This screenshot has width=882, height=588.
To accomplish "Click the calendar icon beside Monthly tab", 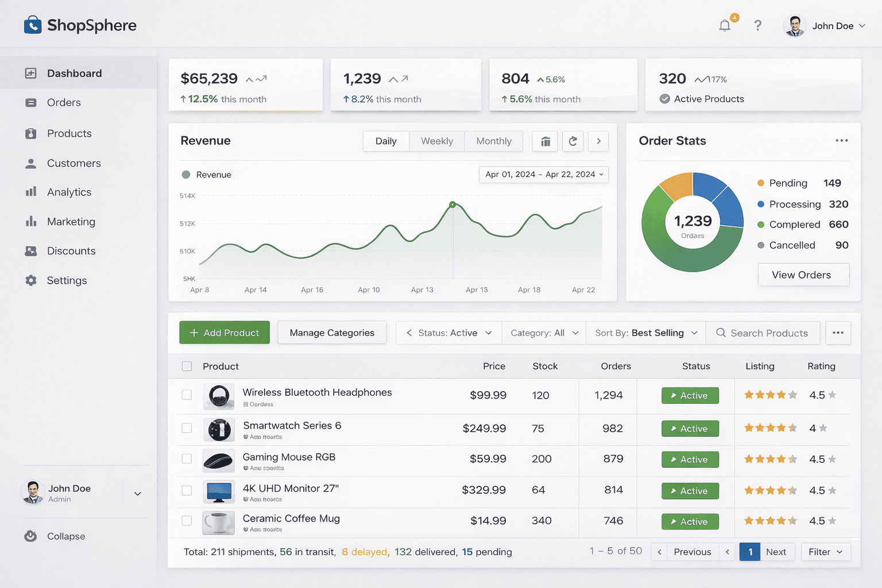I will (x=546, y=141).
